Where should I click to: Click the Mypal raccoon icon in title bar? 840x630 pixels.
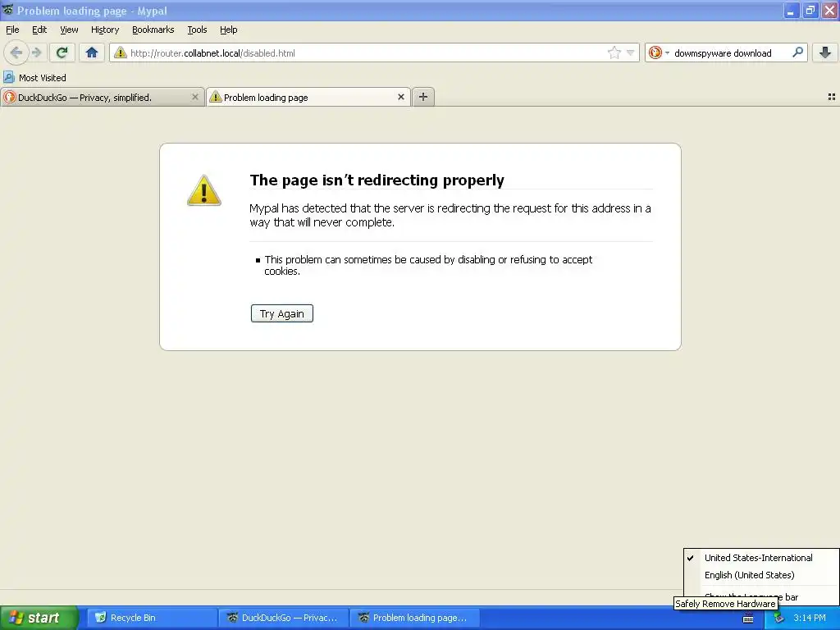8,10
